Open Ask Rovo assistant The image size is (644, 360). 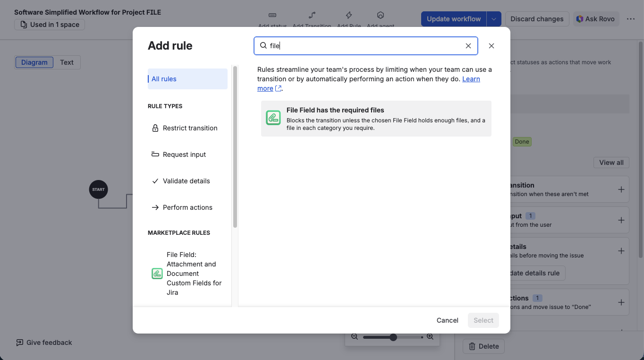tap(595, 19)
